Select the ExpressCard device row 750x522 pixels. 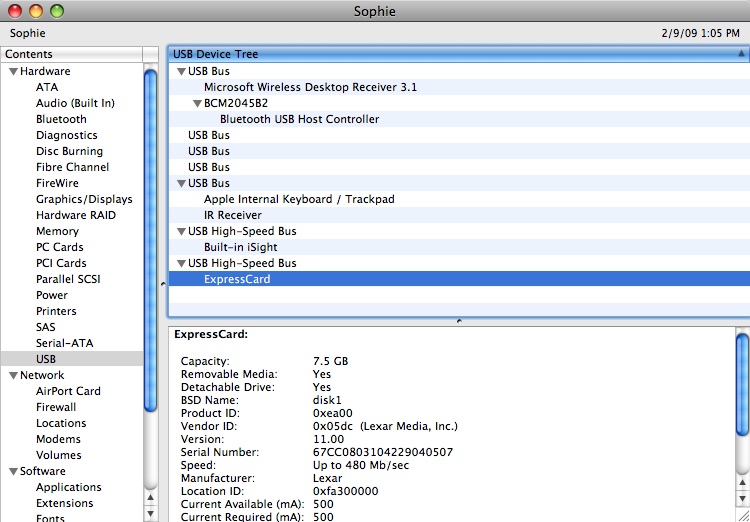coord(459,279)
